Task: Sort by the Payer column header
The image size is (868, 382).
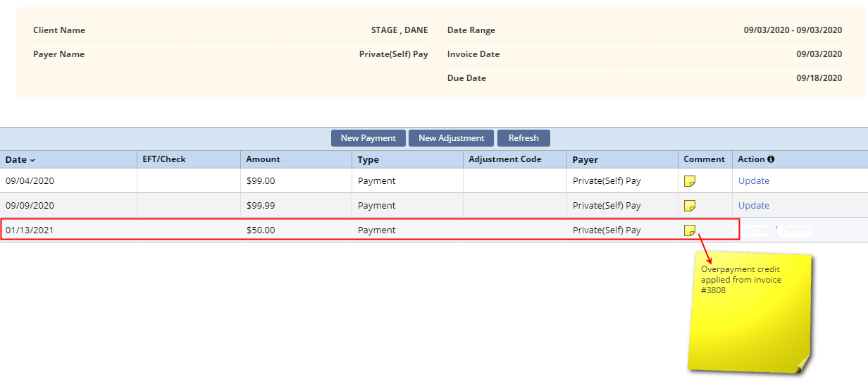Action: click(585, 159)
